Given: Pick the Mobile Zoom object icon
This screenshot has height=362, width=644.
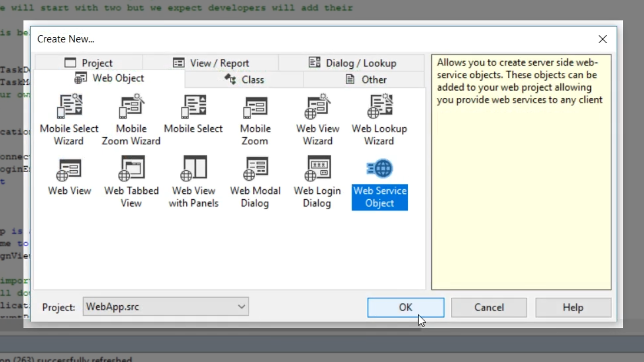Looking at the screenshot, I should (x=255, y=107).
